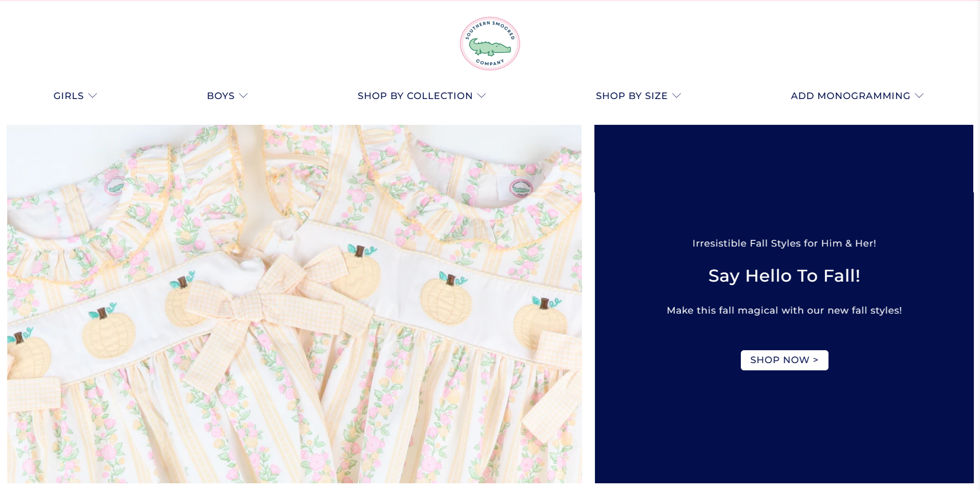The width and height of the screenshot is (980, 490).
Task: Click the Say Hello To Fall! heading
Action: [784, 276]
